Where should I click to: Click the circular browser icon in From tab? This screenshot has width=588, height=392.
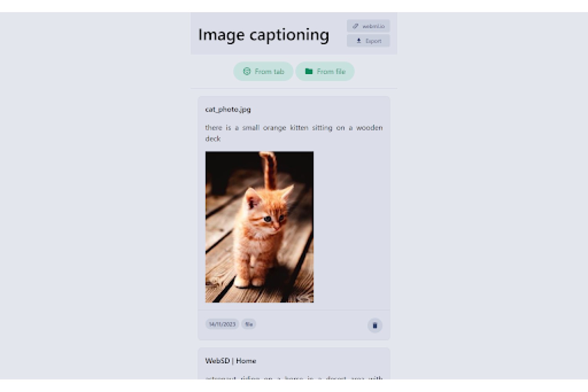click(247, 71)
